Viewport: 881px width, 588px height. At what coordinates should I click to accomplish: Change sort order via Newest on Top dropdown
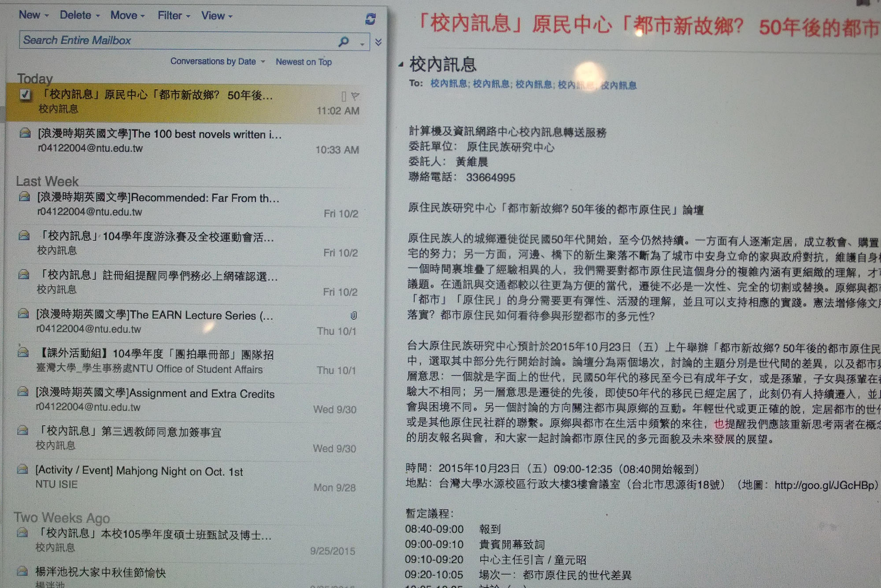(304, 62)
